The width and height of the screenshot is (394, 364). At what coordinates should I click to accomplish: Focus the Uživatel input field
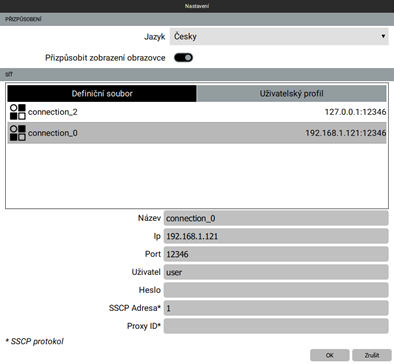click(276, 272)
